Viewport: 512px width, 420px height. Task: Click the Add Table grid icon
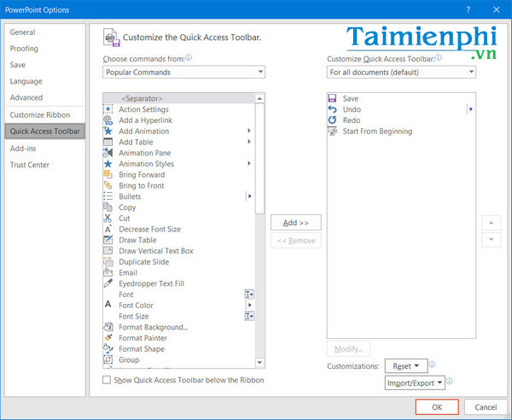pyautogui.click(x=108, y=142)
